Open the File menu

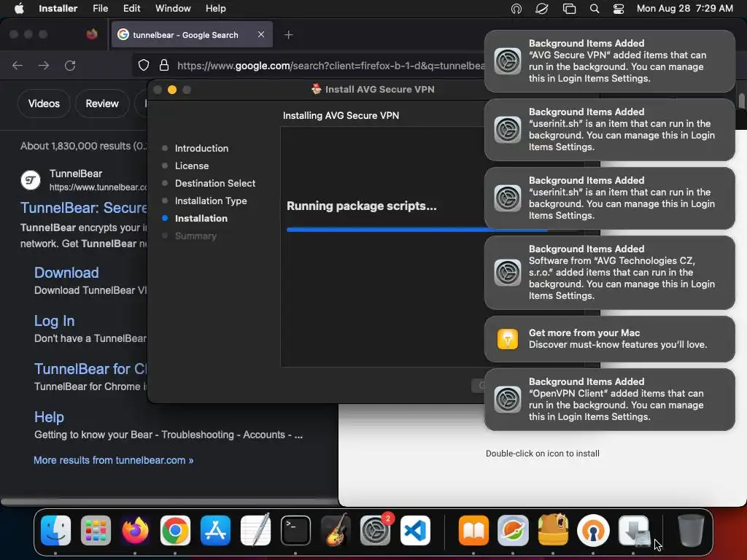[100, 8]
